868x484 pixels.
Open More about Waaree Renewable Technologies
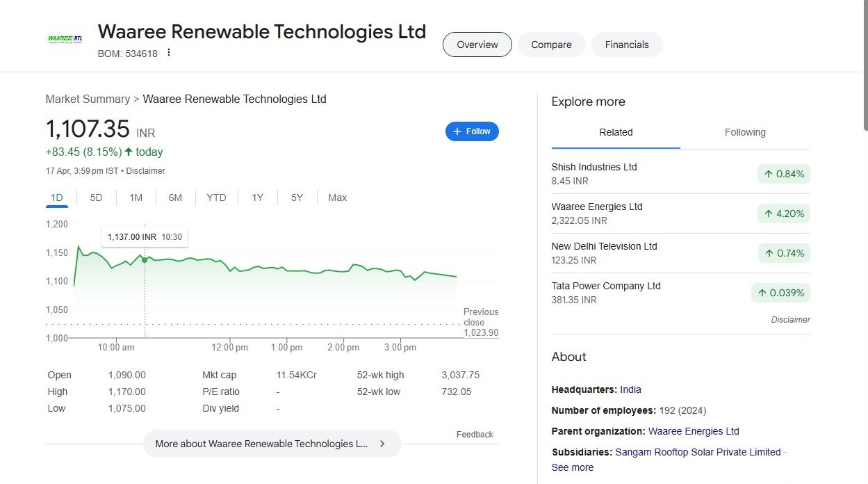pos(272,444)
